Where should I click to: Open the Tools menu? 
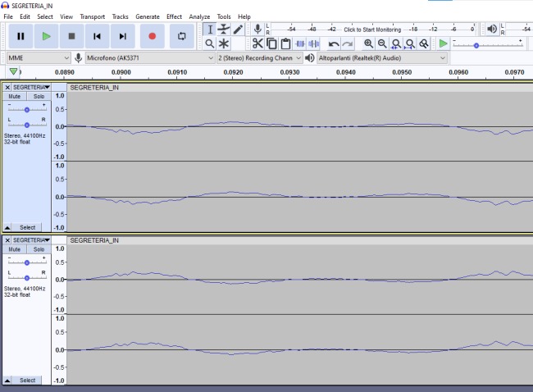224,16
